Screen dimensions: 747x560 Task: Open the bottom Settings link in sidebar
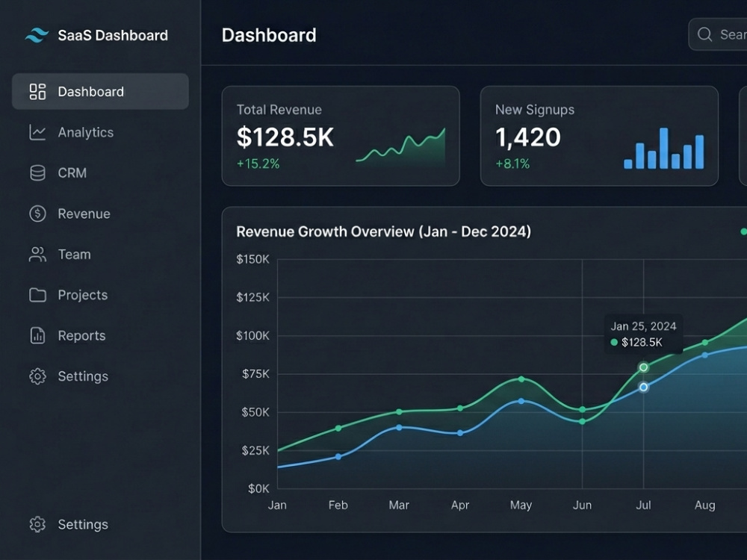pos(101,524)
